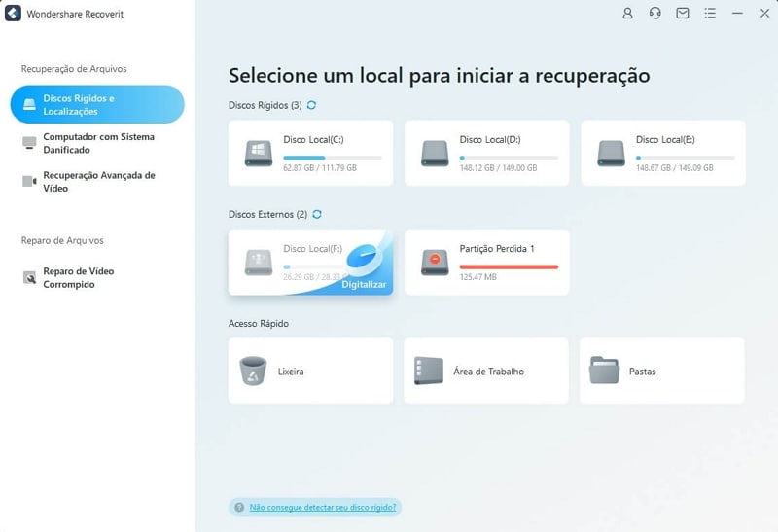Click the Disco Local(D:) drive icon
Viewport: 778px width, 532px height.
tap(435, 154)
